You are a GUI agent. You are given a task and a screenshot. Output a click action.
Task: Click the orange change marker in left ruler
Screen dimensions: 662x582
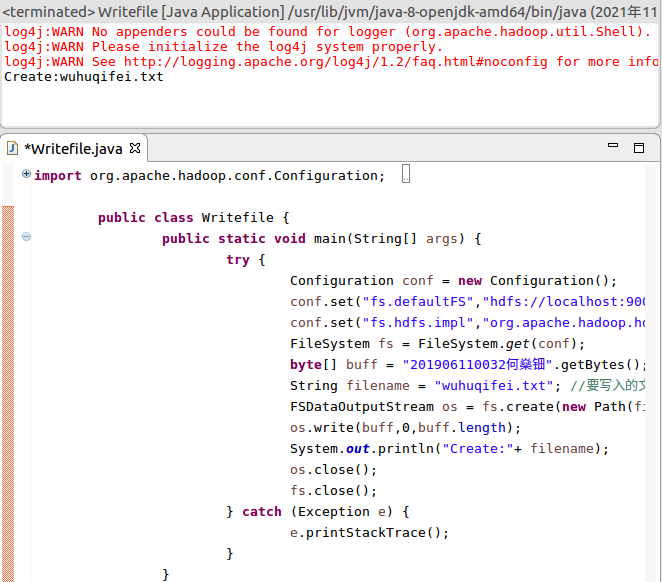click(x=8, y=393)
